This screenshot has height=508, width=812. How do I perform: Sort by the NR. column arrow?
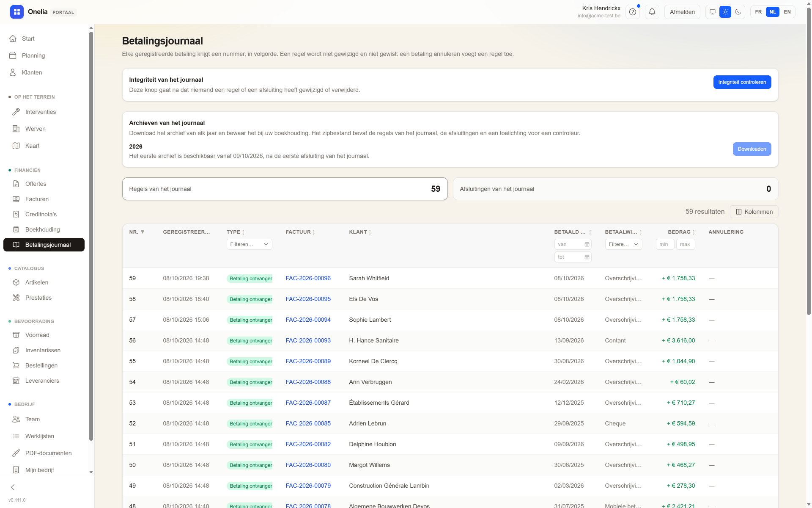tap(143, 232)
